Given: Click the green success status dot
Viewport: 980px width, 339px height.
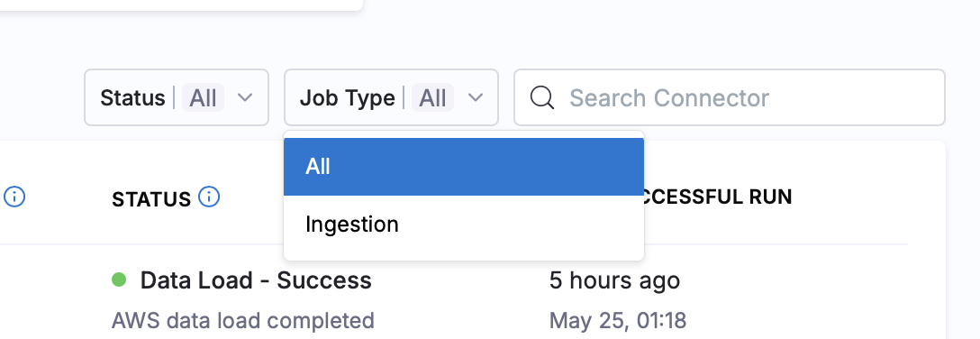Looking at the screenshot, I should [119, 279].
